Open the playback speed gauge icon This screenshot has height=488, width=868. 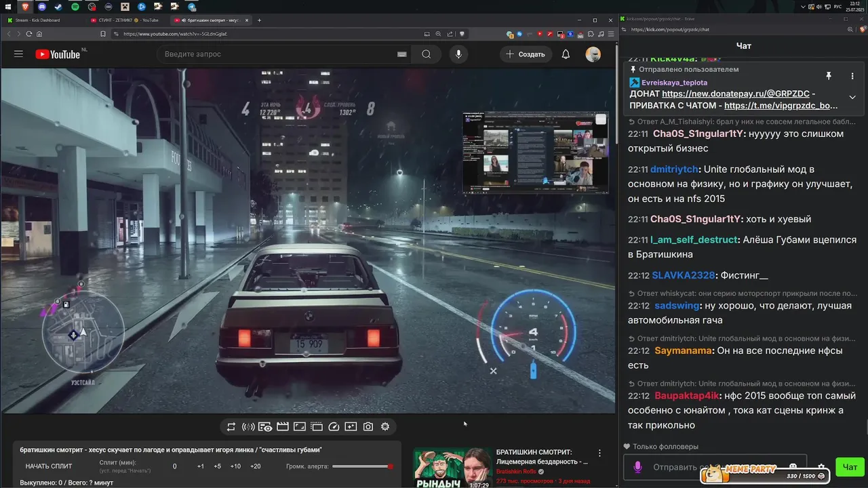point(334,427)
